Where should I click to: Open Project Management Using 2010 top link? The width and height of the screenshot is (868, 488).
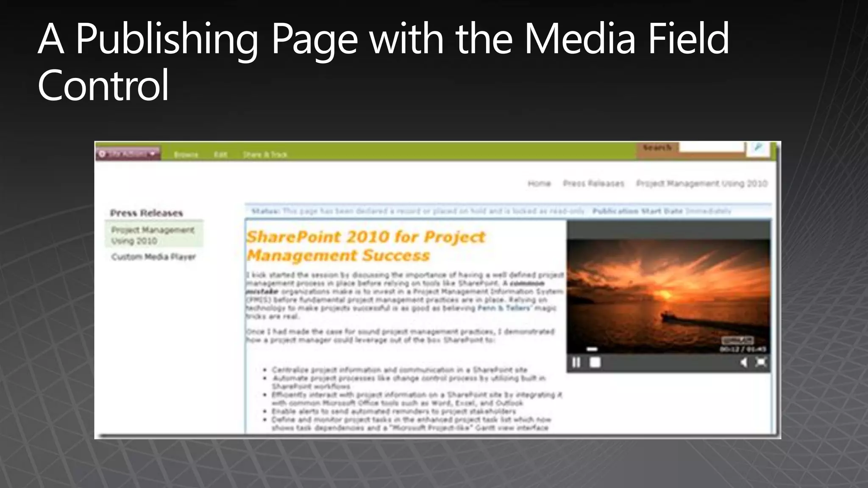click(x=702, y=183)
